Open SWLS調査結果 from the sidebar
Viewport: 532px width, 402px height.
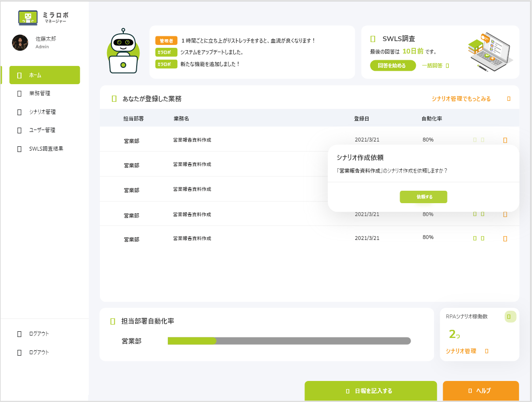(x=44, y=148)
